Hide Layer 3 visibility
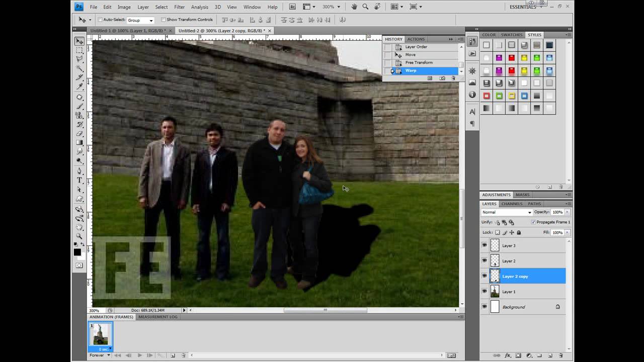This screenshot has height=362, width=644. pos(485,245)
